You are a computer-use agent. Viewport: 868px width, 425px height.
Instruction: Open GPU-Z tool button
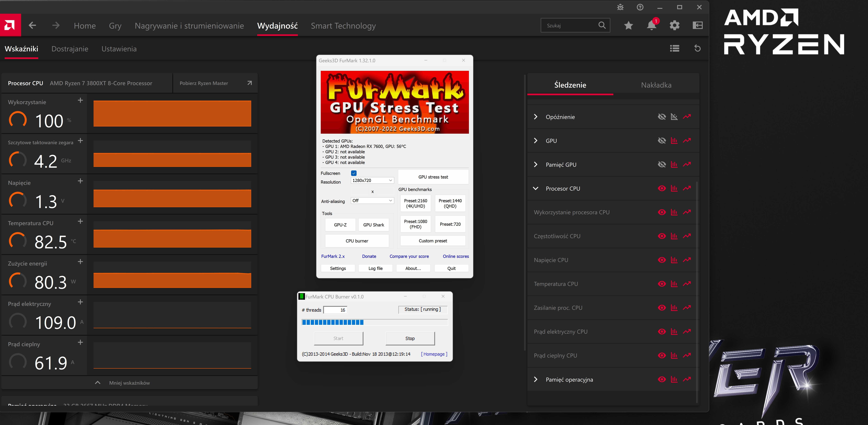coord(340,225)
